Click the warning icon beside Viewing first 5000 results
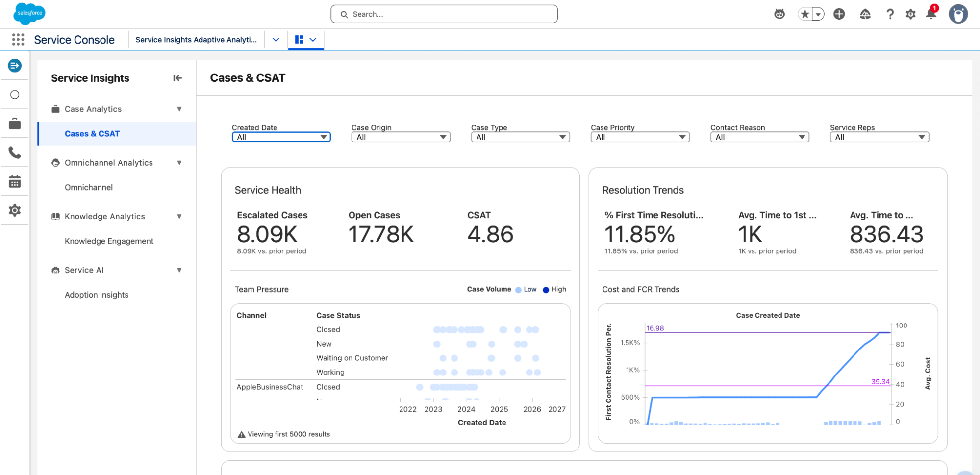The width and height of the screenshot is (980, 475). point(241,434)
